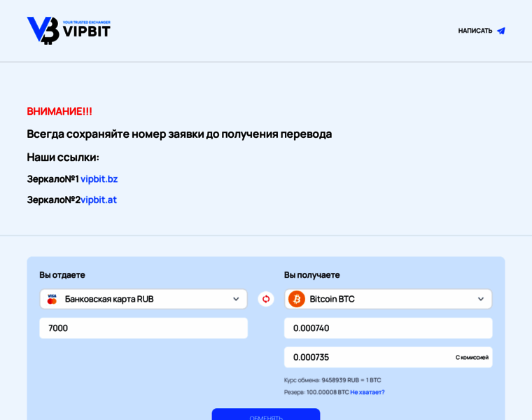This screenshot has width=532, height=420.
Task: Open the НАПИСАТЬ contact link
Action: [x=482, y=31]
